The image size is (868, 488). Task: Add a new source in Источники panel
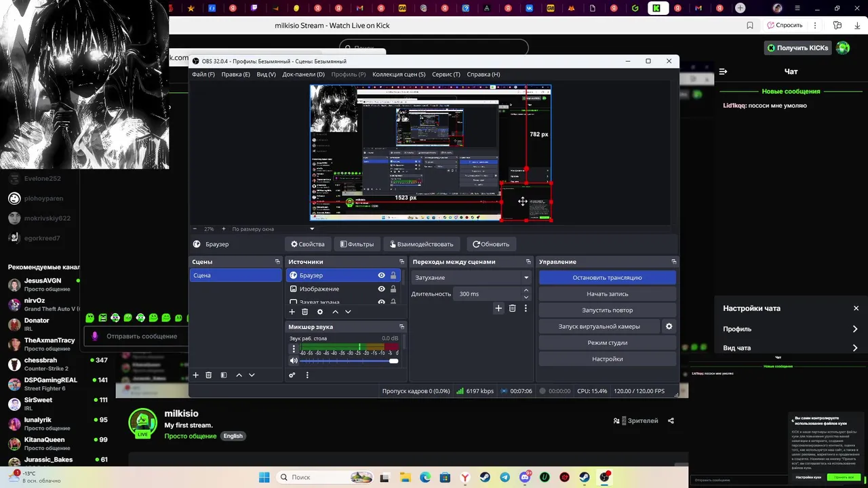(x=292, y=312)
